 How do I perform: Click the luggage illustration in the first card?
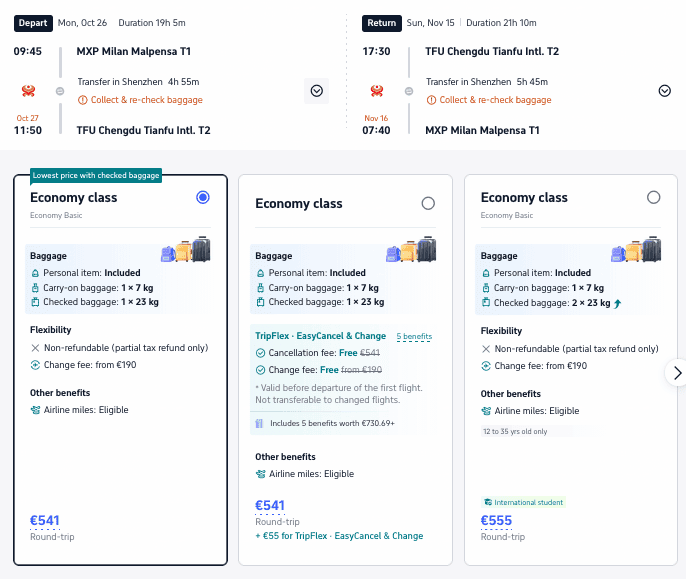click(x=186, y=249)
